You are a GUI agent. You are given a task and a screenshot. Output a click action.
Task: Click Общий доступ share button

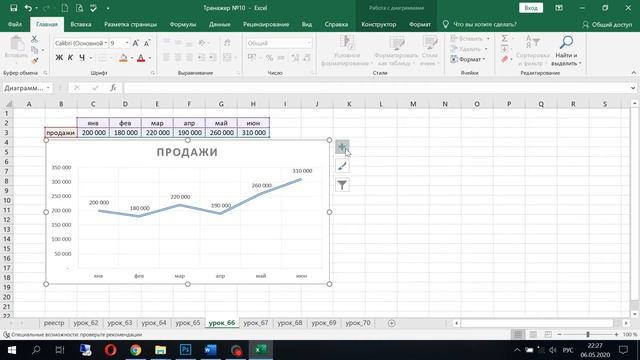[x=607, y=24]
